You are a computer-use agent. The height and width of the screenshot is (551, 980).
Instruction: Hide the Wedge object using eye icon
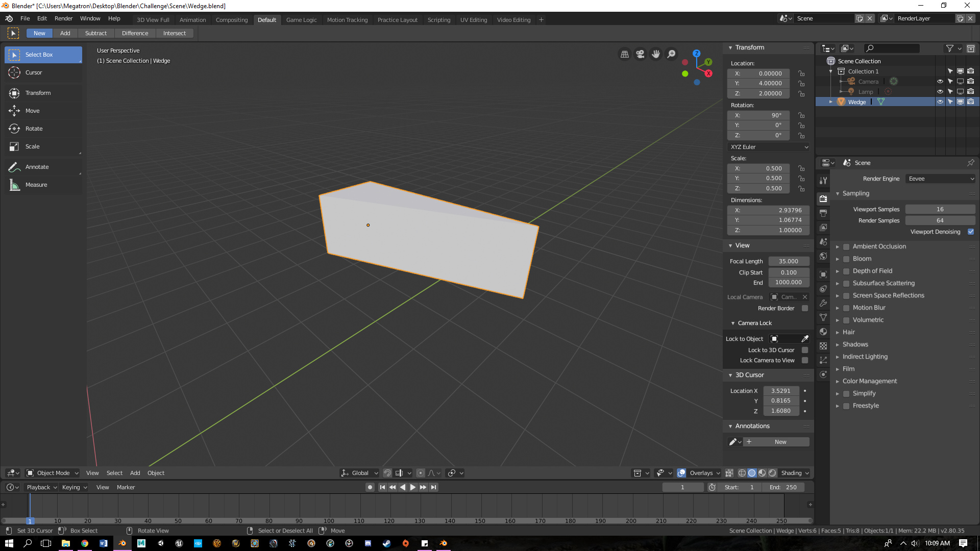(940, 102)
